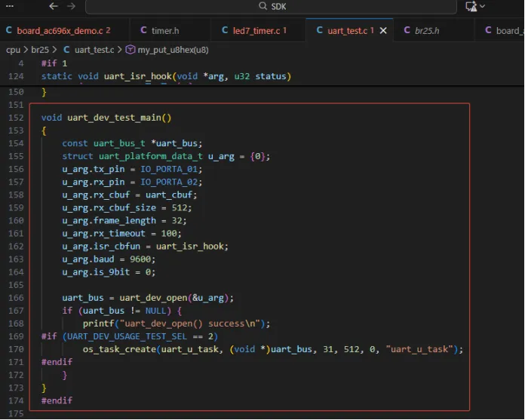Close the uart_test.c tab

pyautogui.click(x=383, y=31)
